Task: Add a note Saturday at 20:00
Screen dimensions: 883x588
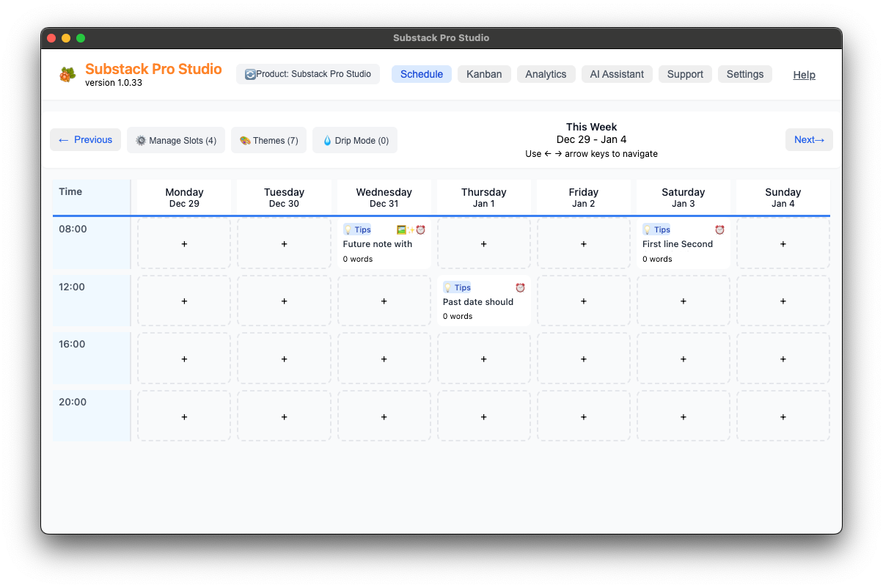Action: coord(683,416)
